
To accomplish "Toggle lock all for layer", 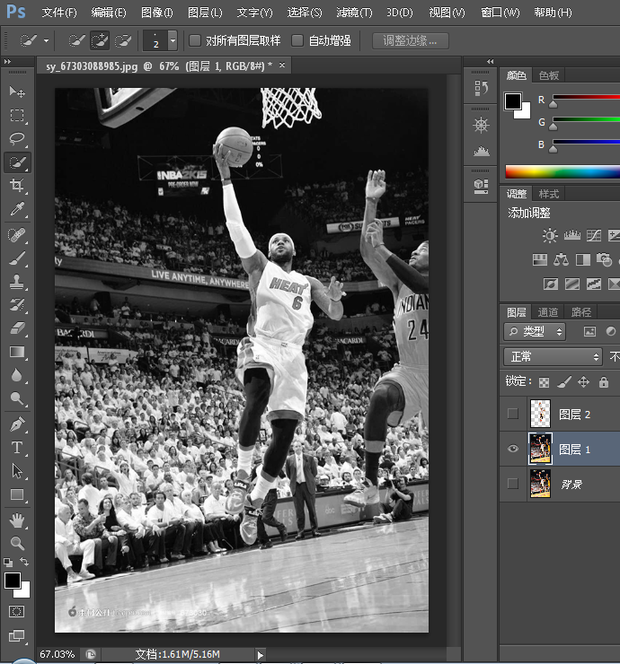I will (603, 382).
